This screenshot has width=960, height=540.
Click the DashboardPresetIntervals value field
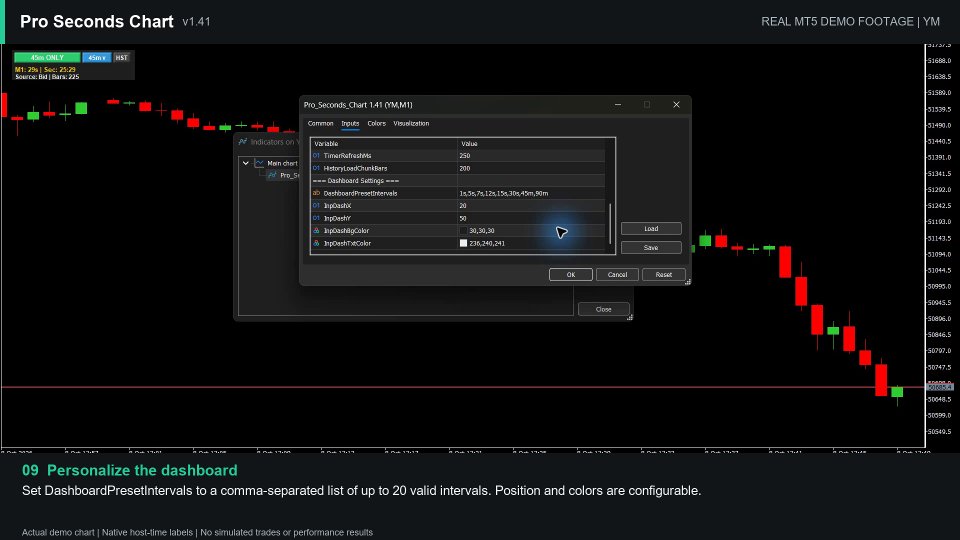point(531,193)
